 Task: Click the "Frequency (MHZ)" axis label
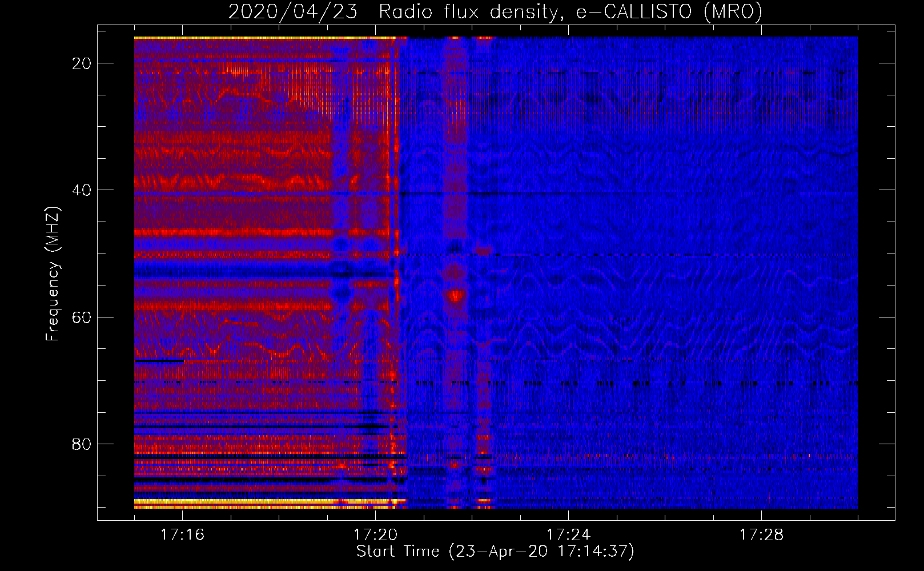(53, 274)
